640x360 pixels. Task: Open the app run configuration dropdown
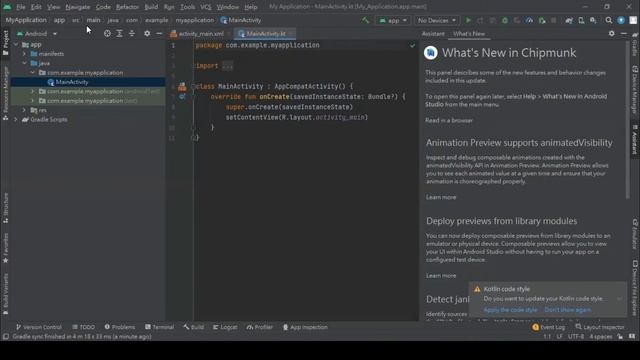click(x=393, y=20)
